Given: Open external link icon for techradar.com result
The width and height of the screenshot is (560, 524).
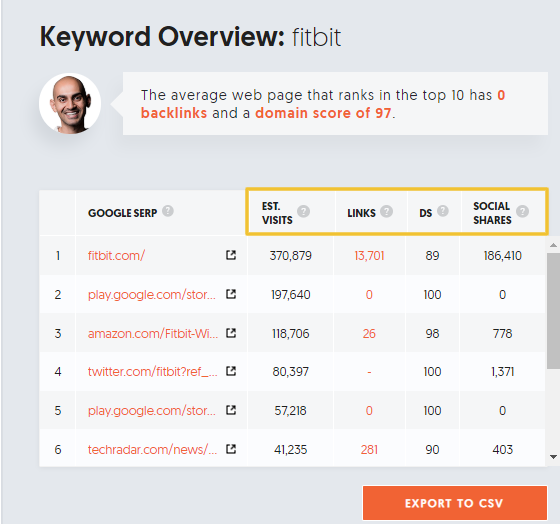Looking at the screenshot, I should point(231,449).
